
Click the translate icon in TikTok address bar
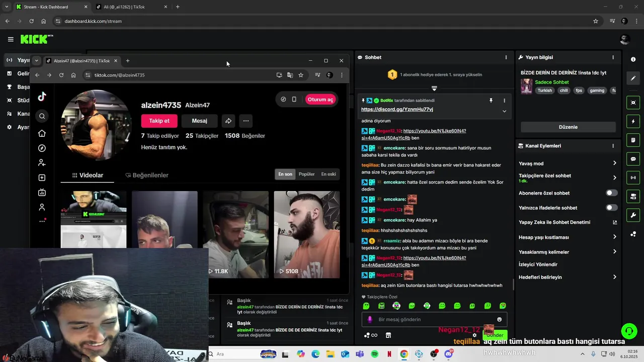(x=290, y=75)
